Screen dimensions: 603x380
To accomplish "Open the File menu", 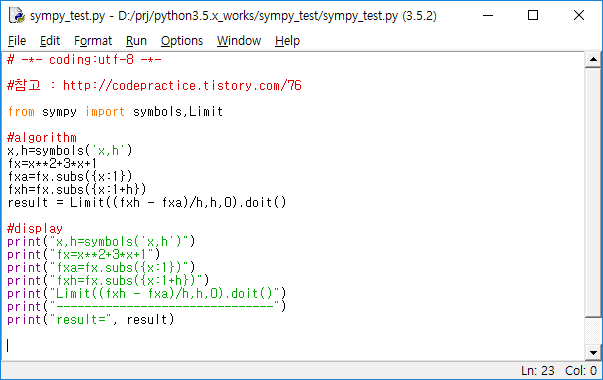I will 17,41.
